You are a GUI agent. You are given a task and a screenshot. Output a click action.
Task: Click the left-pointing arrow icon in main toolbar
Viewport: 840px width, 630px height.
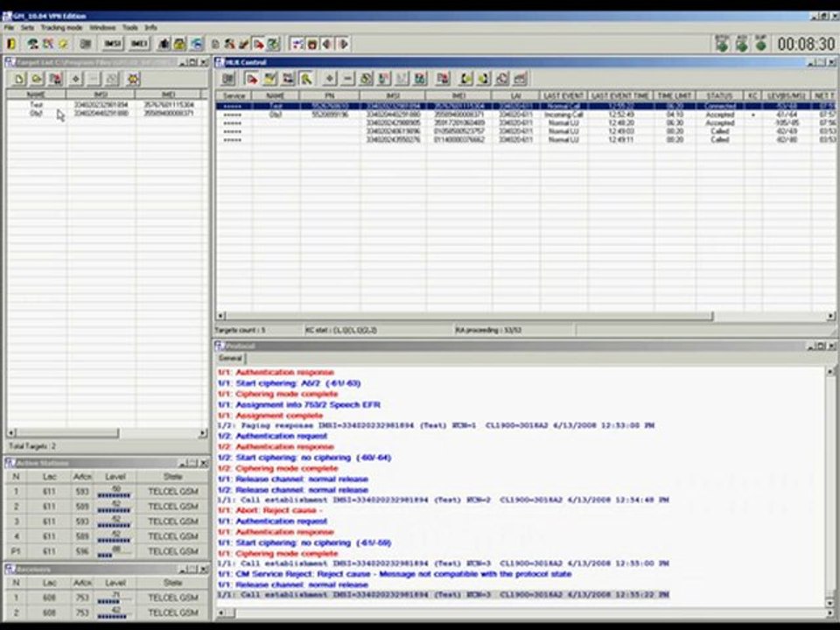[327, 44]
